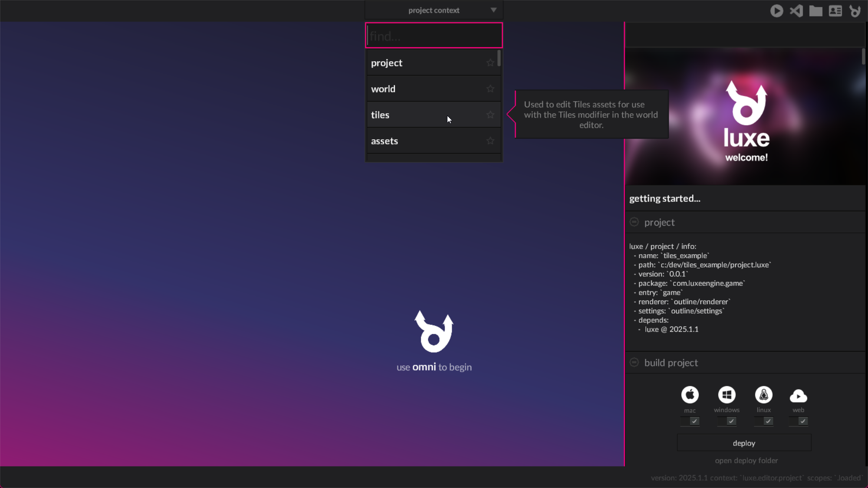Screen dimensions: 868x488
Task: Select the linux build platform icon
Action: point(763,395)
